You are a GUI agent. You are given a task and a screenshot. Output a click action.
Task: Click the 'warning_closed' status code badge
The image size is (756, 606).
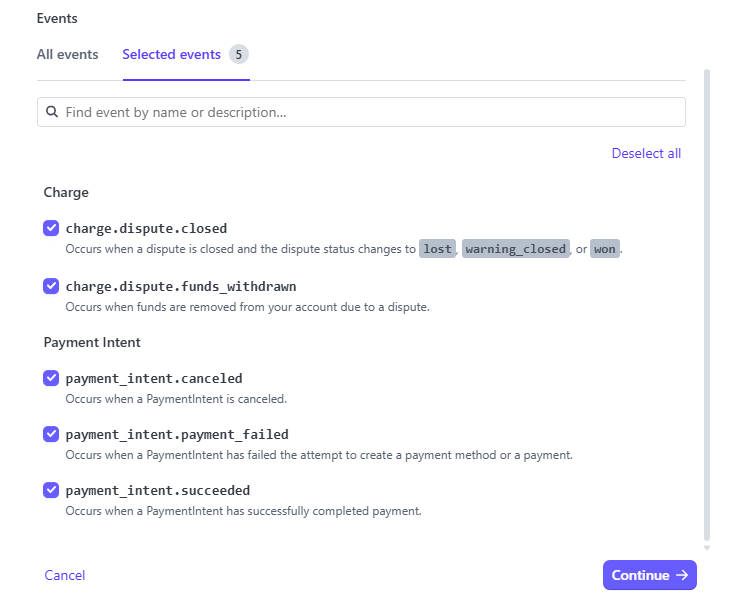pyautogui.click(x=515, y=249)
